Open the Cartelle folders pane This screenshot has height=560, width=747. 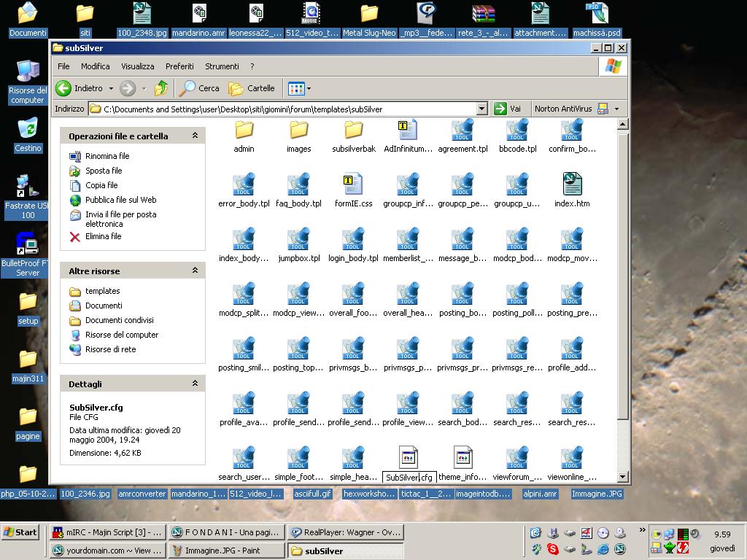click(252, 88)
